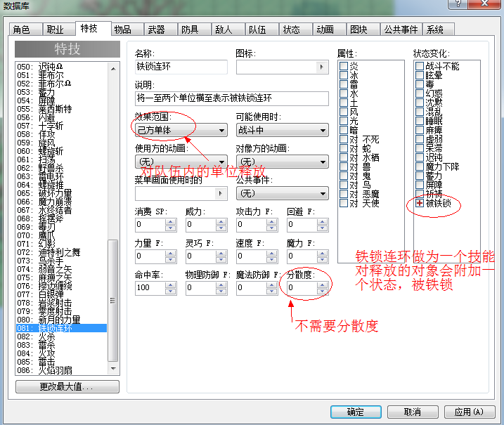Toggle the 对 天使 attribute checkbox
Viewport: 504px width, 425px height.
(x=344, y=203)
